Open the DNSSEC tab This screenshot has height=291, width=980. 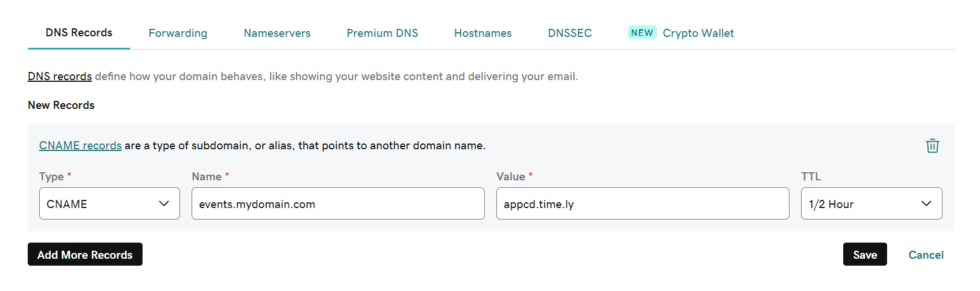(570, 33)
